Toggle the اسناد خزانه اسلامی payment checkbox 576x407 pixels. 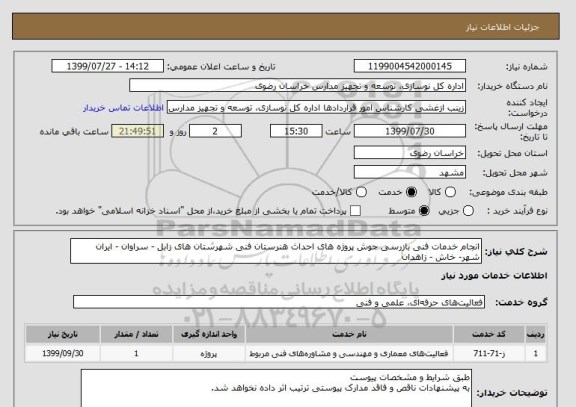pos(355,211)
